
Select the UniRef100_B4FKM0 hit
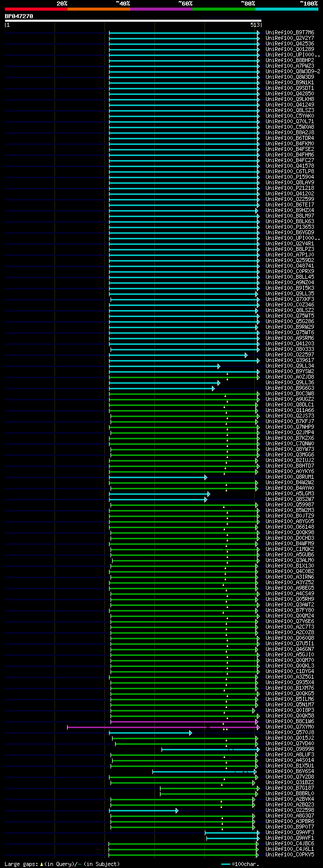click(x=290, y=144)
